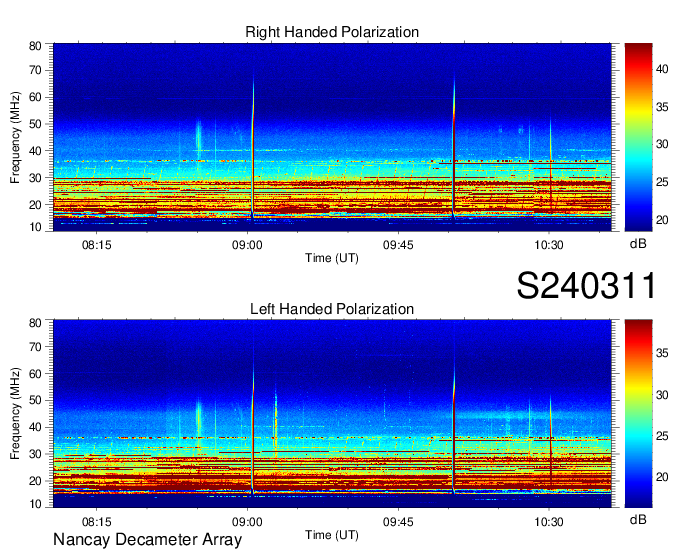The width and height of the screenshot is (680, 552).
Task: Click the 40 MHz tick of Left Handed plot
Action: tap(35, 427)
